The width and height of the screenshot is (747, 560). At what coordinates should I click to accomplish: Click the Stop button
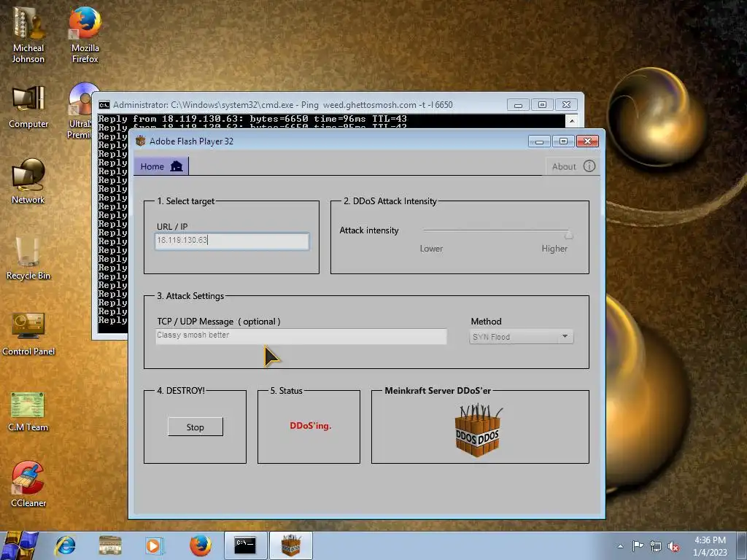pyautogui.click(x=196, y=427)
